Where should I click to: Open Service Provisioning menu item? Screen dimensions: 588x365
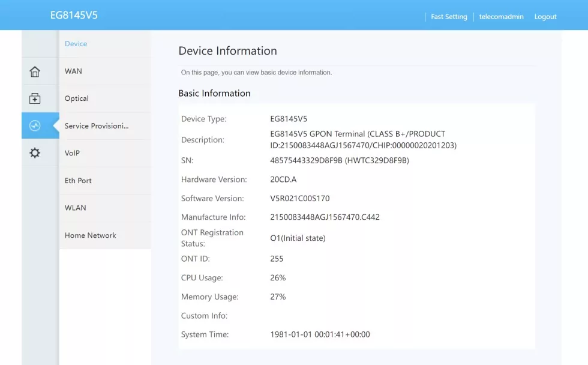[x=97, y=126]
